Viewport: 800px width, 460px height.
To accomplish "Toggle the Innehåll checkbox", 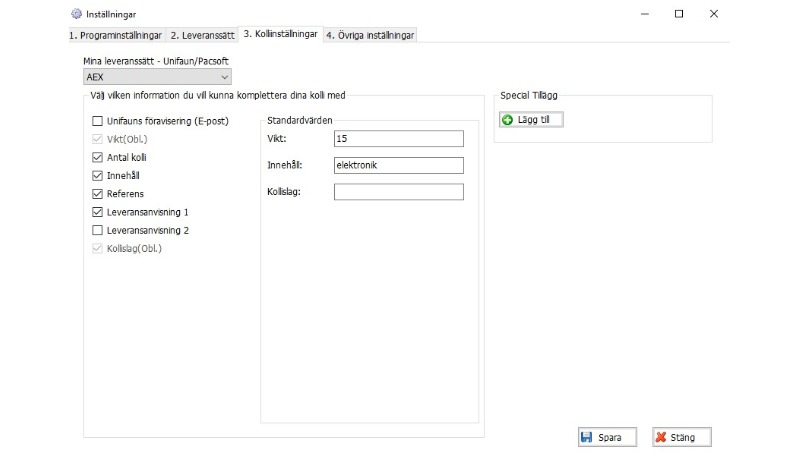I will coord(97,175).
